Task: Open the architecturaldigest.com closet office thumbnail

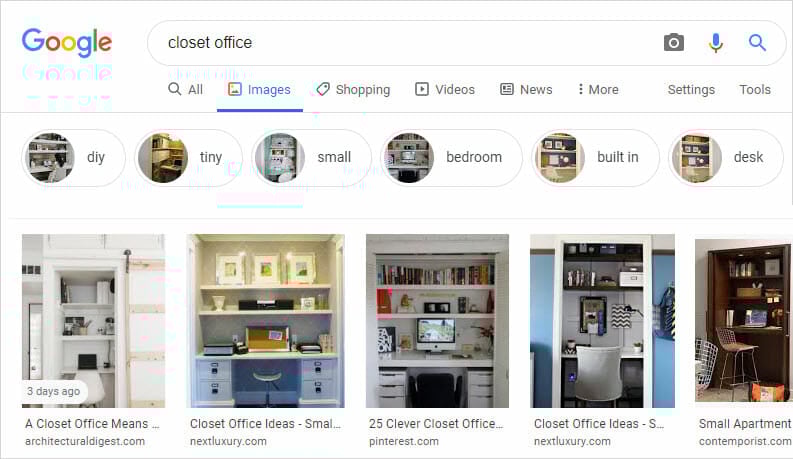Action: point(93,320)
